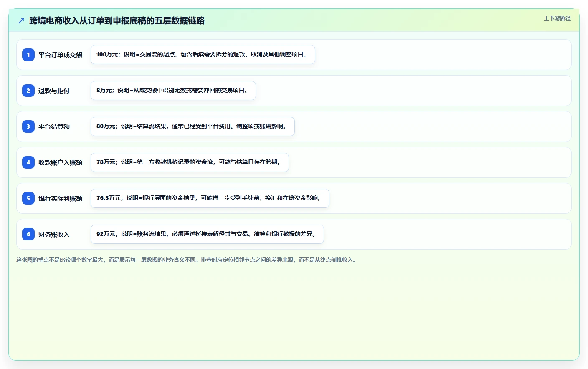Click the footnote starting 这张图的重点
Image resolution: width=588 pixels, height=369 pixels.
point(187,260)
